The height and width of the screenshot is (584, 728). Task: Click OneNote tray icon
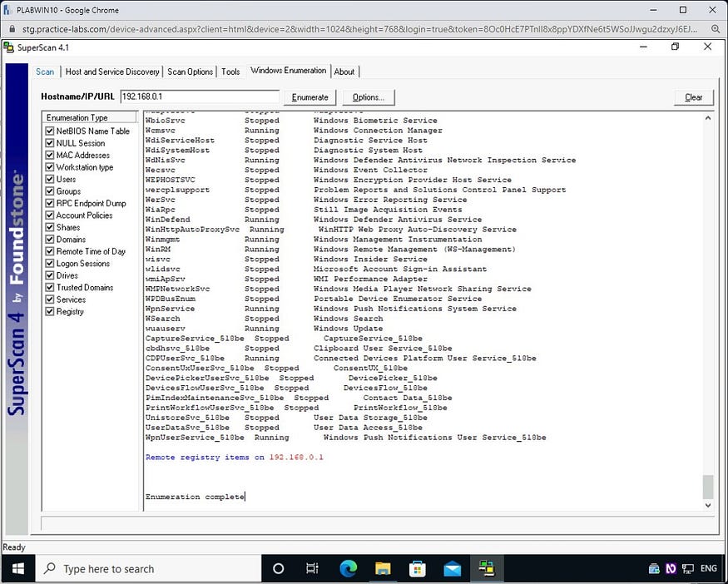[671, 568]
